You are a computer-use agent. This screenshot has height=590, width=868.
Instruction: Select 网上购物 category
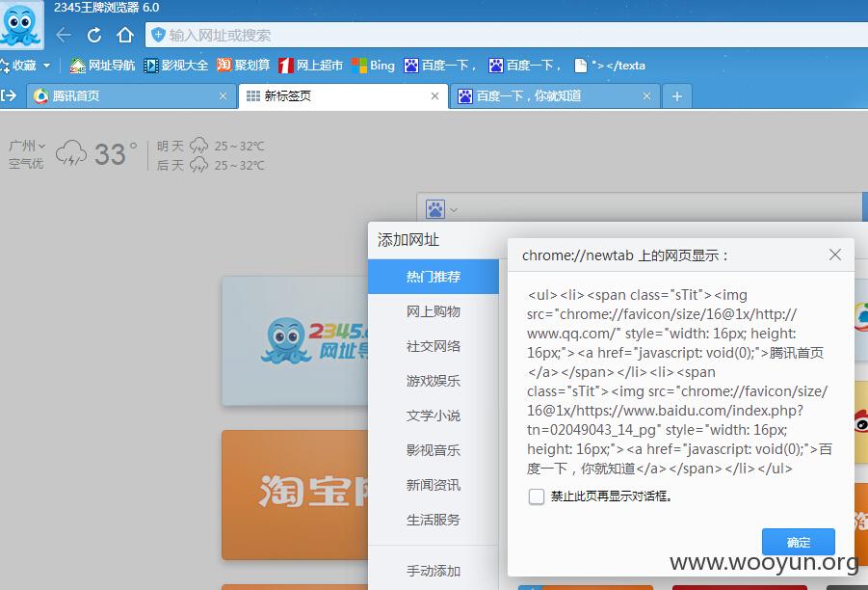[x=433, y=311]
